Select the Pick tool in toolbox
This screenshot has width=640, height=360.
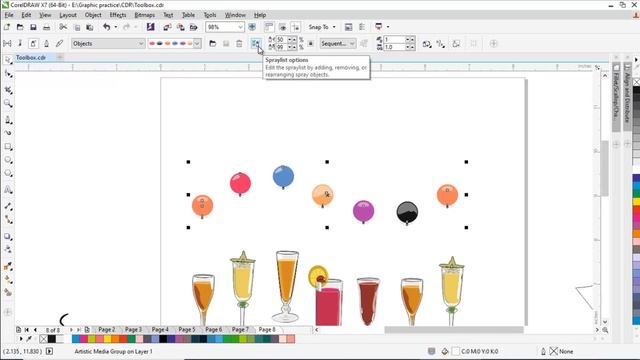(8, 60)
